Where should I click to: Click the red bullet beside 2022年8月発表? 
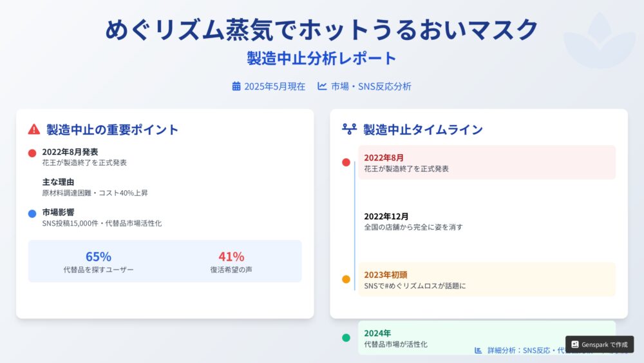click(x=32, y=153)
